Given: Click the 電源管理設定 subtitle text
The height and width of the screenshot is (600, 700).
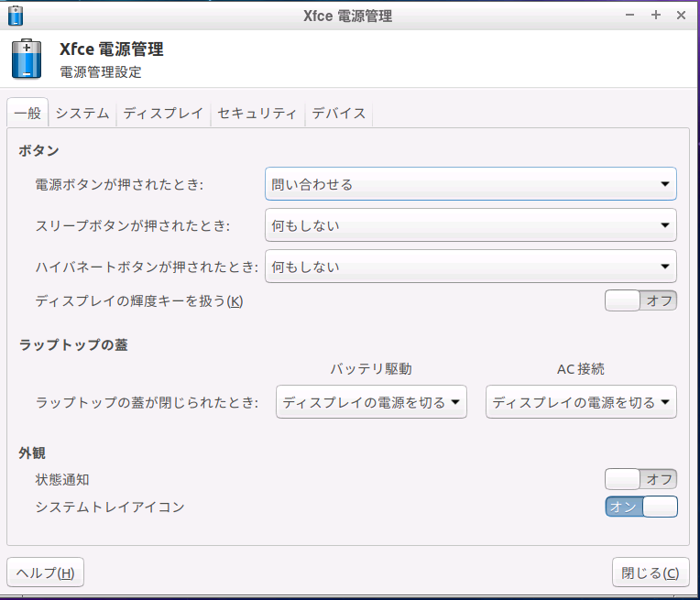Looking at the screenshot, I should pyautogui.click(x=101, y=71).
